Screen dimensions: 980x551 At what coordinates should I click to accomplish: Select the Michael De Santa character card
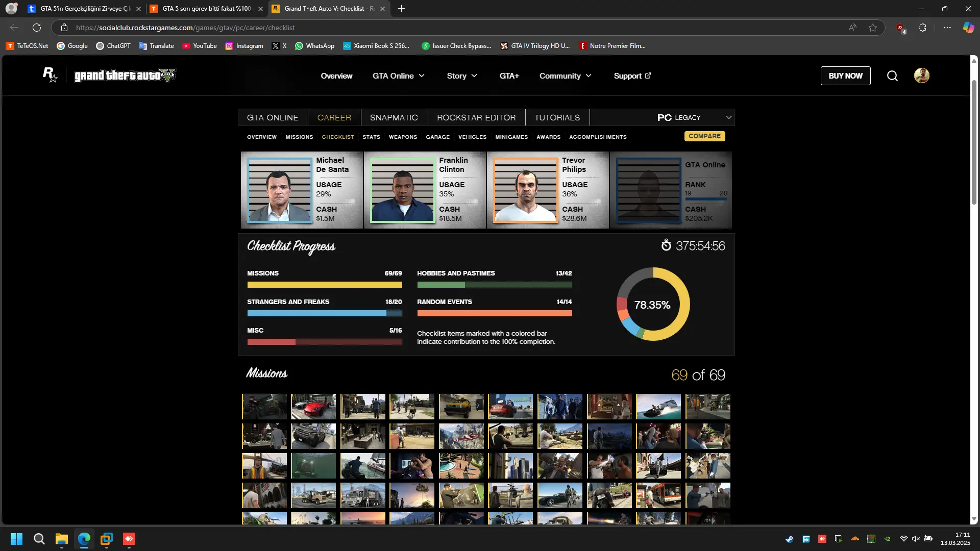pyautogui.click(x=302, y=190)
